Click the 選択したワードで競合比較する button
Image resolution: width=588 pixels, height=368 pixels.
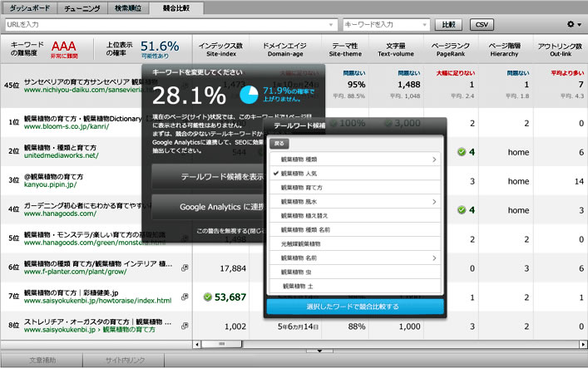coord(355,307)
